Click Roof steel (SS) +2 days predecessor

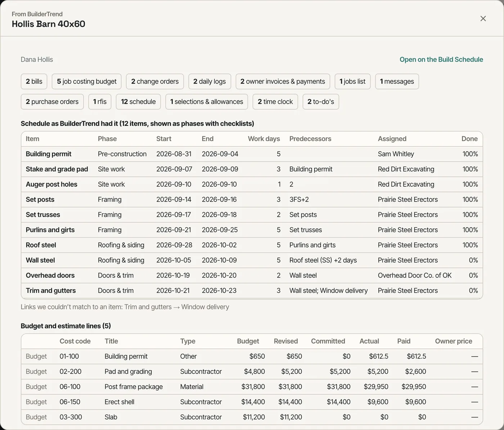[323, 260]
